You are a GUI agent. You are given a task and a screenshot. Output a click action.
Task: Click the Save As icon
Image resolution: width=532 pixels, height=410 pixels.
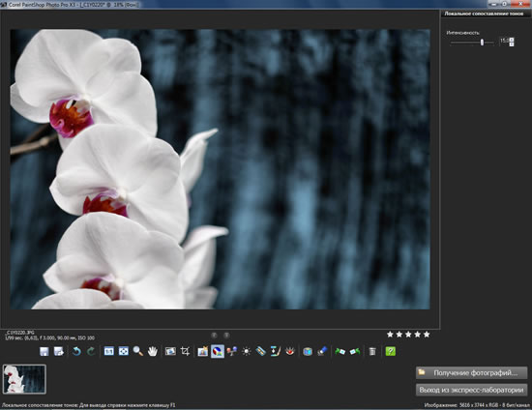[x=59, y=351]
